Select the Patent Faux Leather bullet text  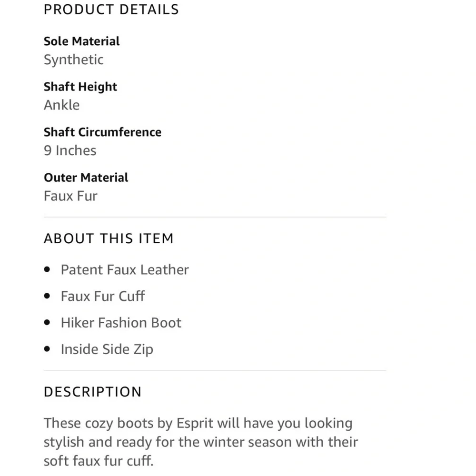click(125, 270)
